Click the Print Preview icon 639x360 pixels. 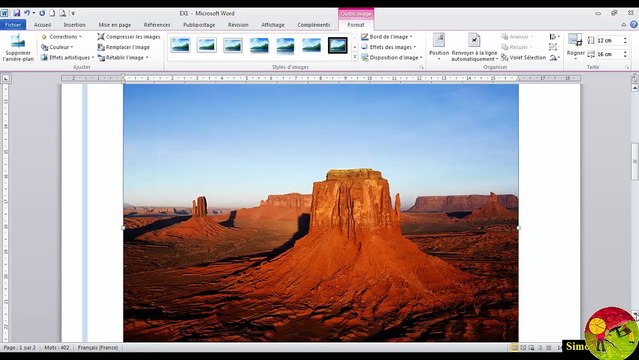coord(62,13)
